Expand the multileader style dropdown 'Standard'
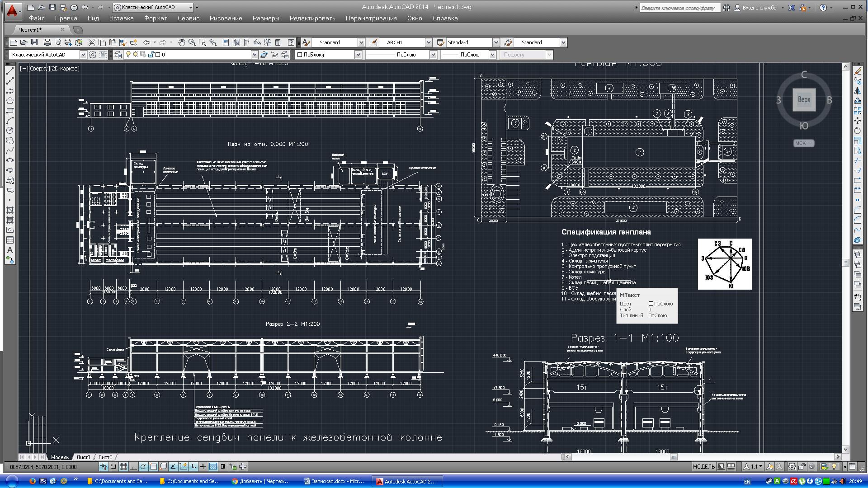The width and height of the screenshot is (868, 488). pyautogui.click(x=563, y=42)
